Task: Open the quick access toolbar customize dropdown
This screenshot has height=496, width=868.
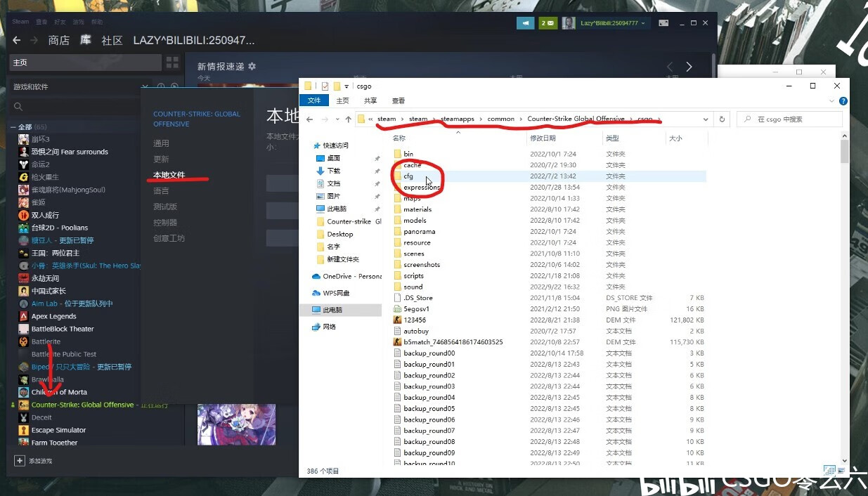Action: [346, 86]
